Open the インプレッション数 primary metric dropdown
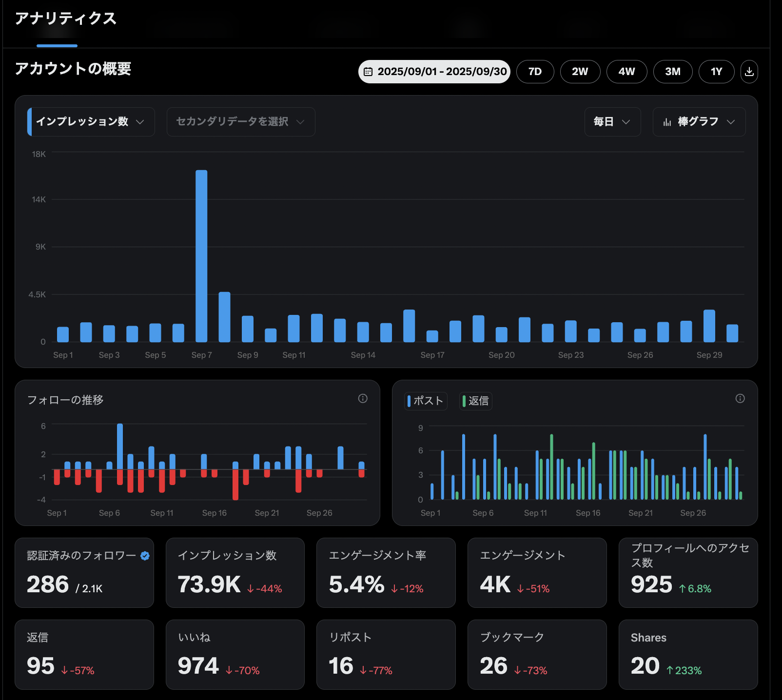782x700 pixels. (91, 122)
